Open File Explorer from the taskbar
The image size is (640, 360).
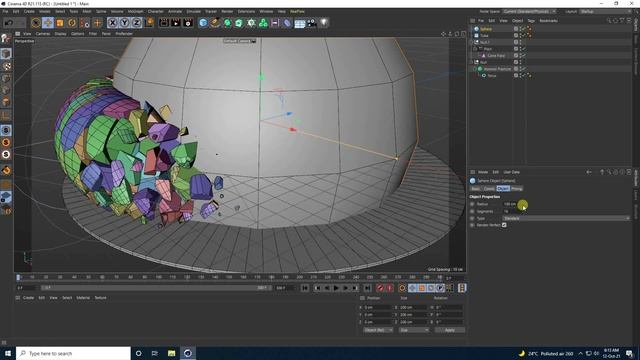click(x=171, y=353)
